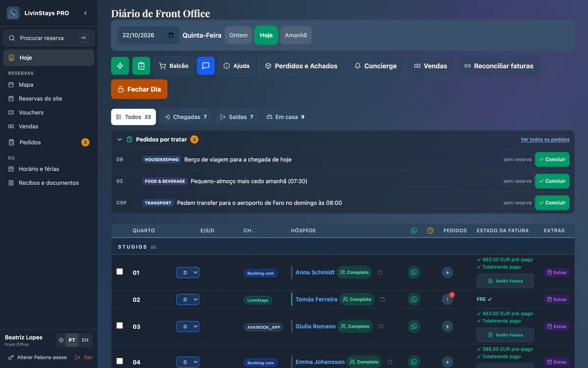Screen dimensions: 588x368
Task: Add a request for room 01
Action: (447, 272)
